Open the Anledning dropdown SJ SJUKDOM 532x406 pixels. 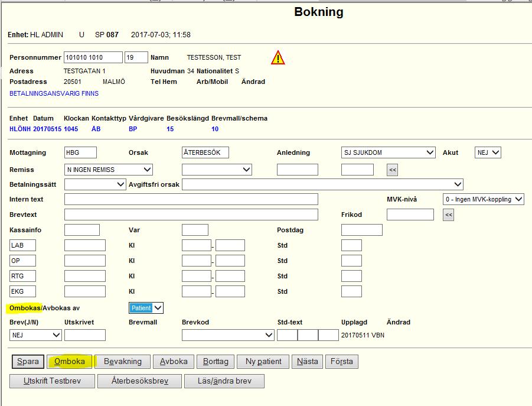(x=388, y=152)
